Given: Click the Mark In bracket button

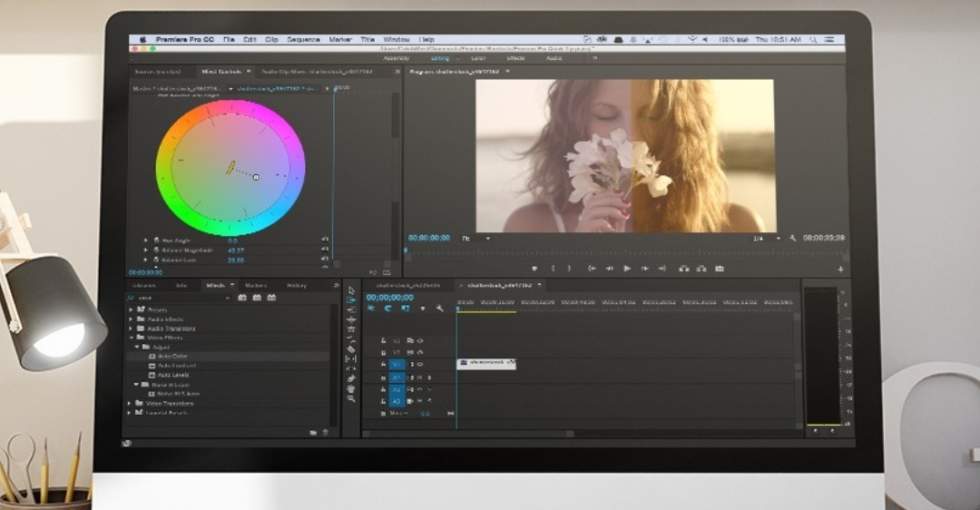Looking at the screenshot, I should click(554, 269).
